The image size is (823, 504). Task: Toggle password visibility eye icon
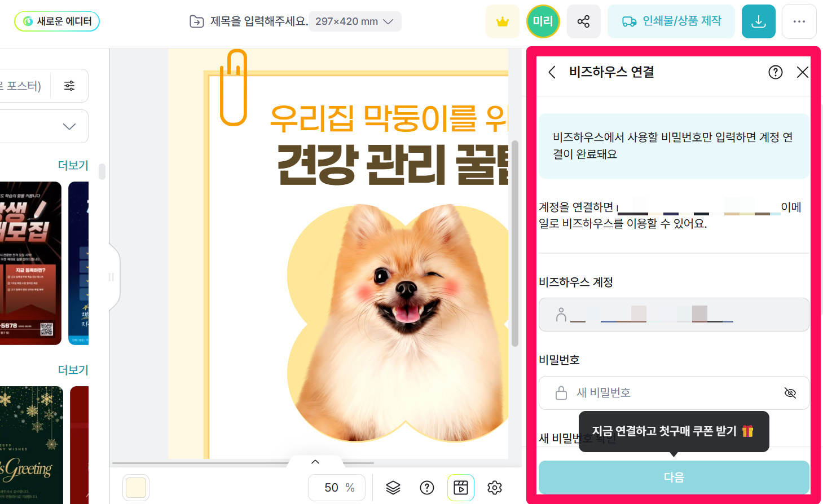click(790, 393)
